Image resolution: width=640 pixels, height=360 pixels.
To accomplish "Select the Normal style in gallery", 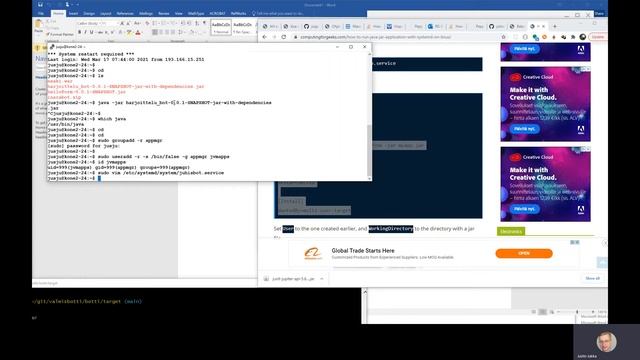I will pos(221,27).
